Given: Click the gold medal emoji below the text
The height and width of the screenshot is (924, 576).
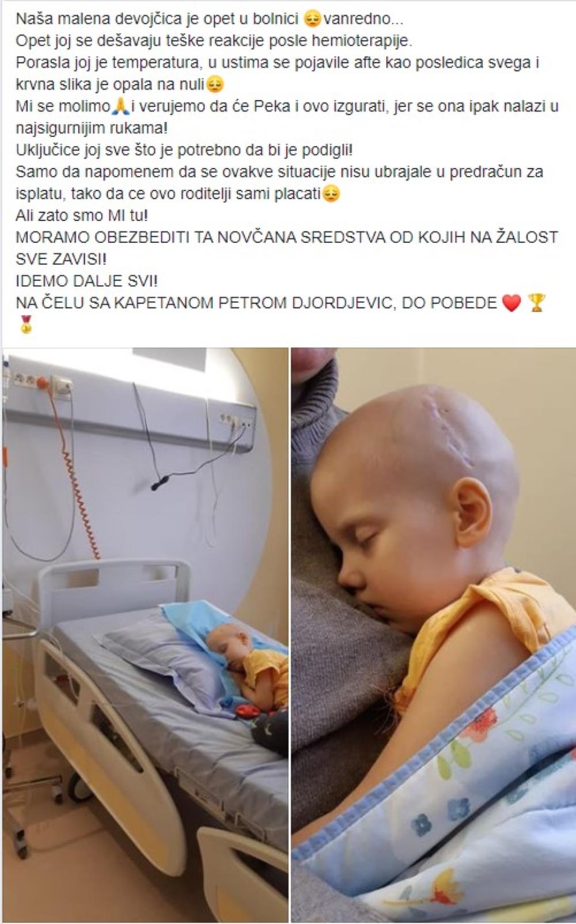Looking at the screenshot, I should (26, 325).
